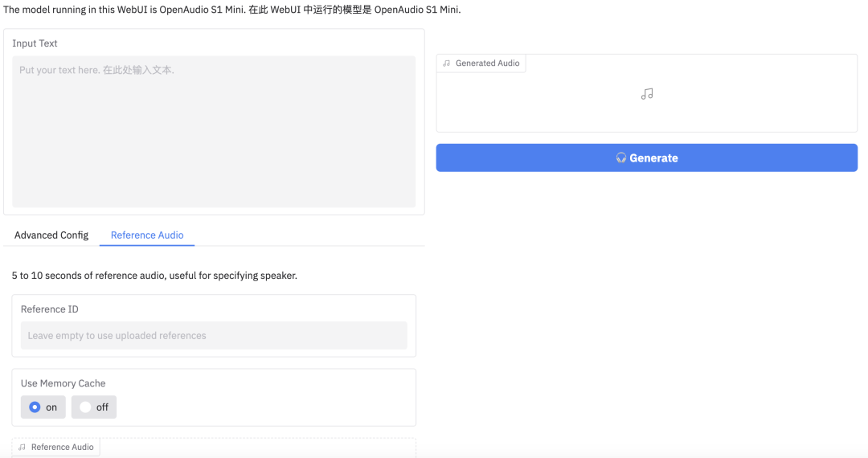Screen dimensions: 868x458
Task: Click the Reference ID label
Action: tap(50, 309)
